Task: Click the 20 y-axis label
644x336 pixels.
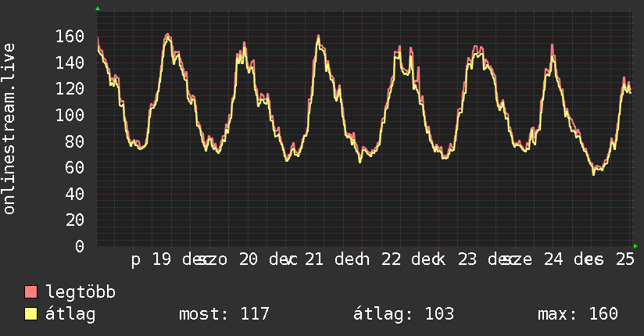Action: 75,220
